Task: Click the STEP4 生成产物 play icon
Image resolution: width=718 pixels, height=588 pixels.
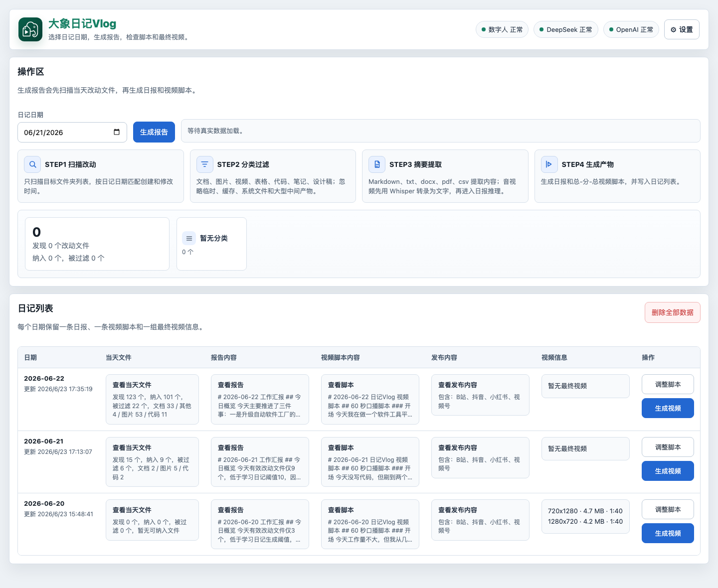Action: tap(549, 164)
